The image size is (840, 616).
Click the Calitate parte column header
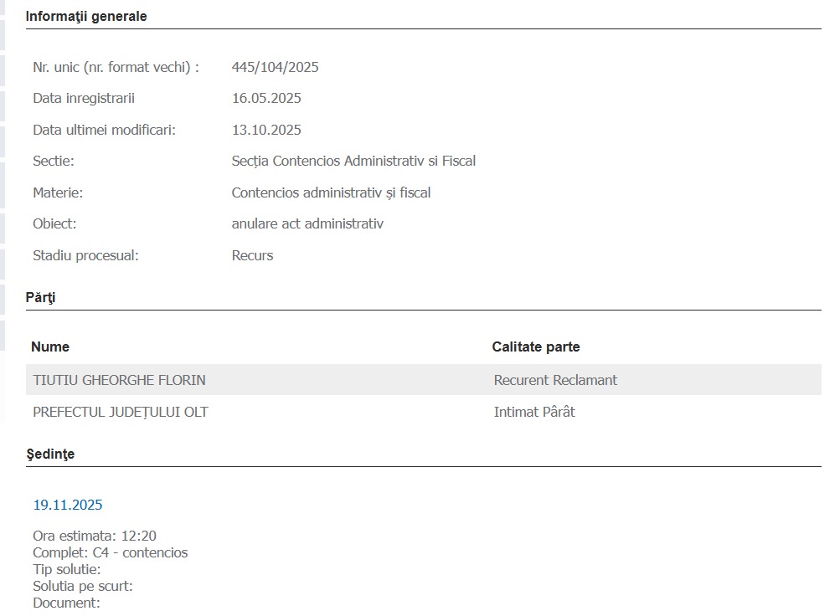pos(535,346)
